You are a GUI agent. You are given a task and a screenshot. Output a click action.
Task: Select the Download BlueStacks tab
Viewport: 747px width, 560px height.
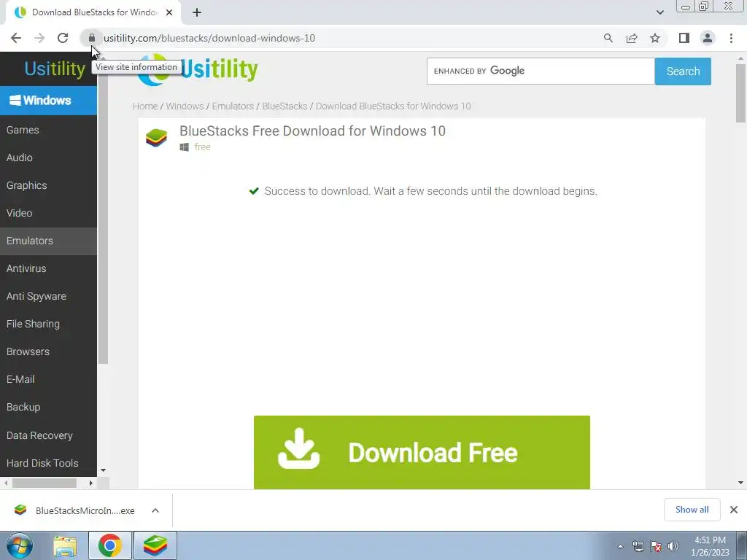coord(93,12)
